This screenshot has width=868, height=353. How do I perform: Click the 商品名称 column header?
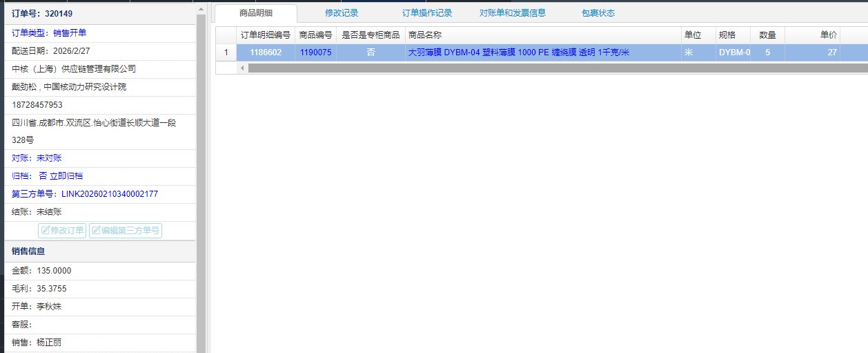point(425,35)
